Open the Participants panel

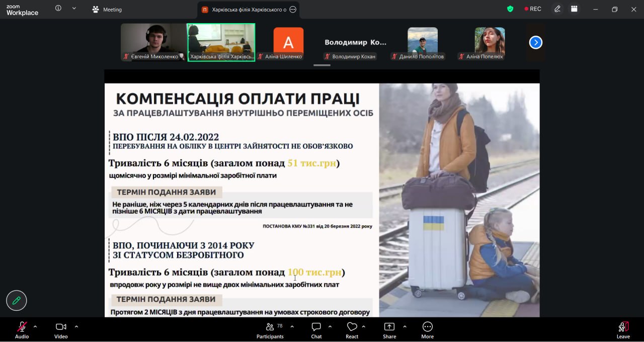point(270,330)
